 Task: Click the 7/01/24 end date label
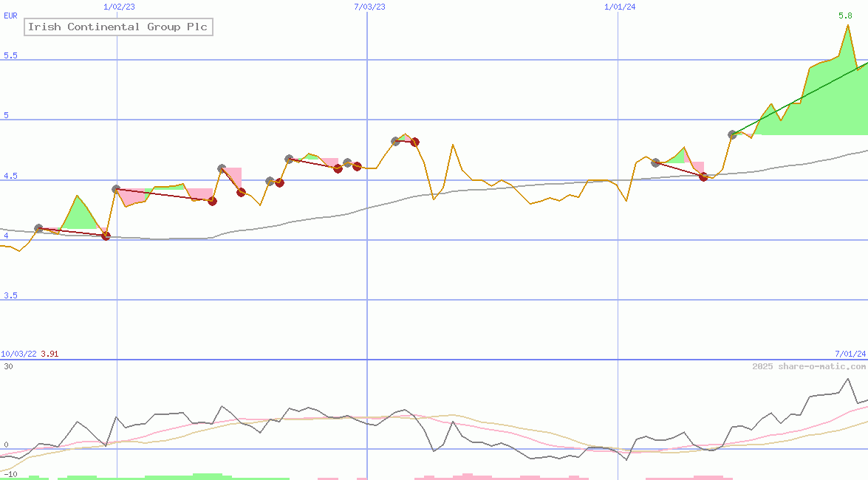coord(850,354)
